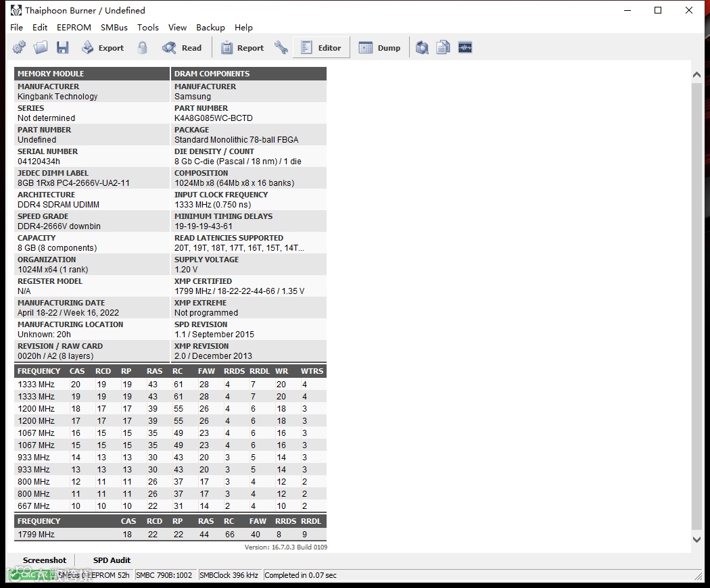Open the Tools menu
This screenshot has height=588, width=710.
(148, 27)
